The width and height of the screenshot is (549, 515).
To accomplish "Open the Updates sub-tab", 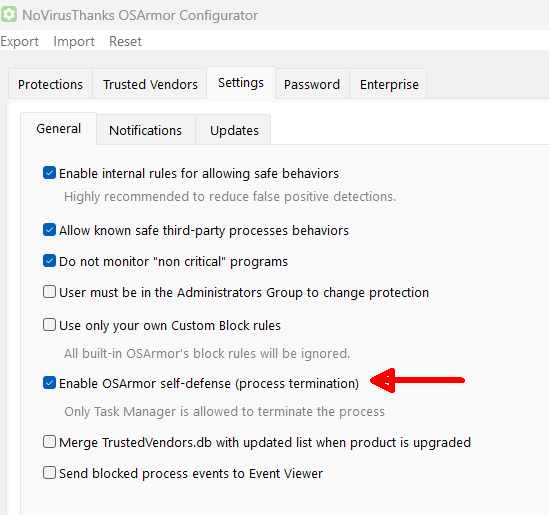I will click(x=234, y=130).
